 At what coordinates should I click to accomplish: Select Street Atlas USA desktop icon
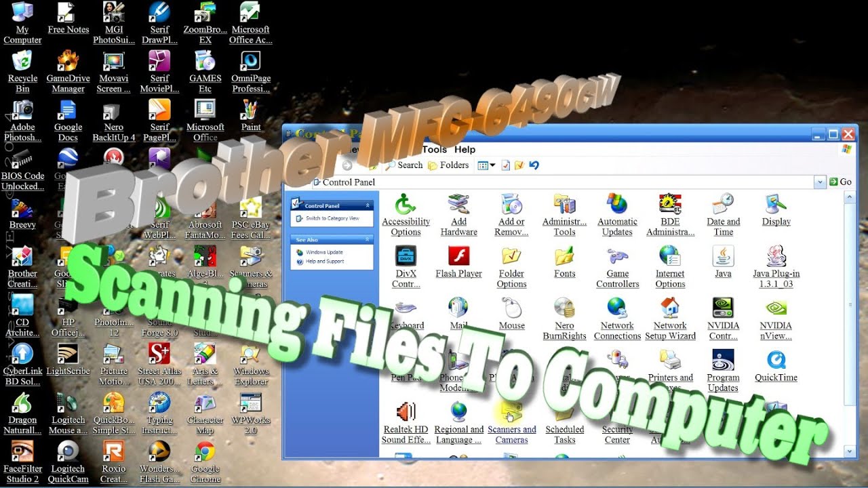pyautogui.click(x=159, y=365)
